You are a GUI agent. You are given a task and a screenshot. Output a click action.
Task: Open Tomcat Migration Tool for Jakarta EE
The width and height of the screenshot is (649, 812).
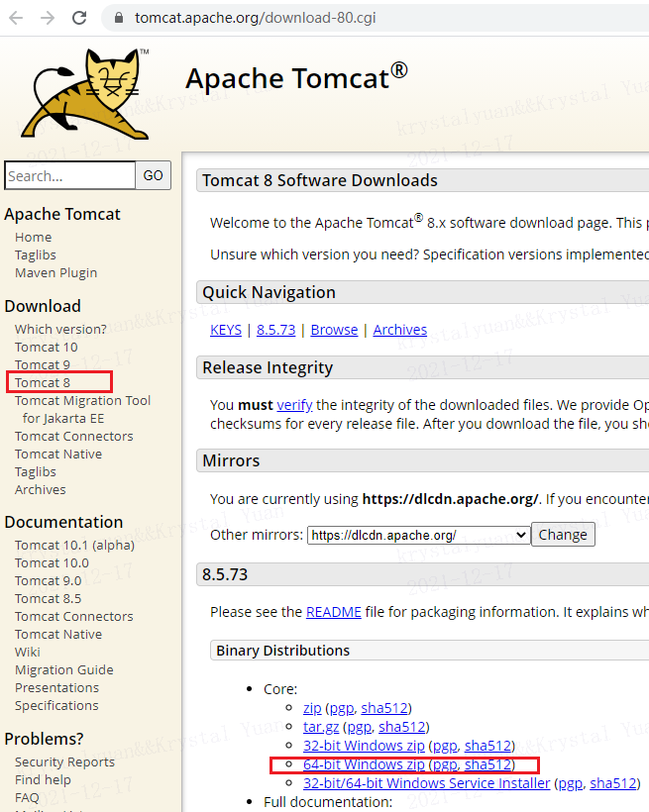click(x=82, y=409)
